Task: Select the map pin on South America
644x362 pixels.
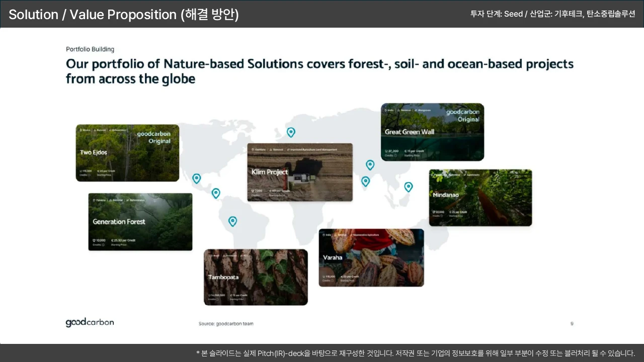Action: pyautogui.click(x=232, y=221)
